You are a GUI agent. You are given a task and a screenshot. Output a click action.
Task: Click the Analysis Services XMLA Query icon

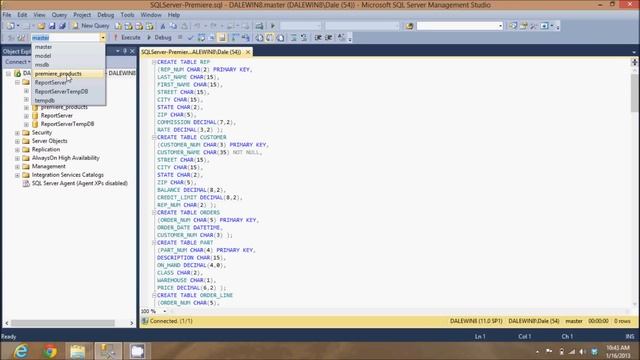(149, 26)
